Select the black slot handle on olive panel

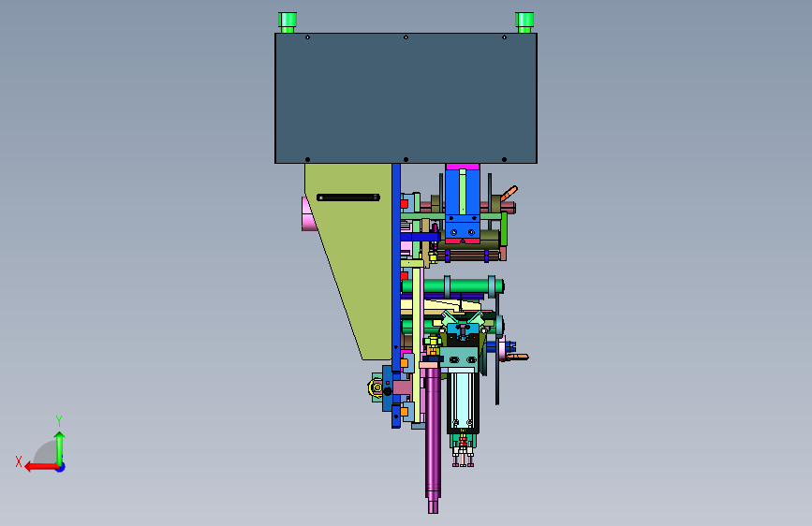pyautogui.click(x=348, y=197)
